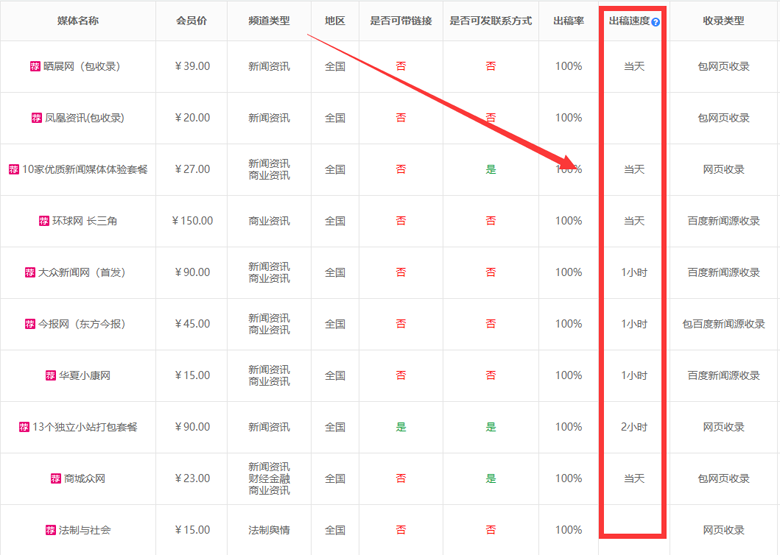Image resolution: width=780 pixels, height=555 pixels.
Task: Click the 荐 badge next to 华夏小康网
Action: [x=50, y=376]
